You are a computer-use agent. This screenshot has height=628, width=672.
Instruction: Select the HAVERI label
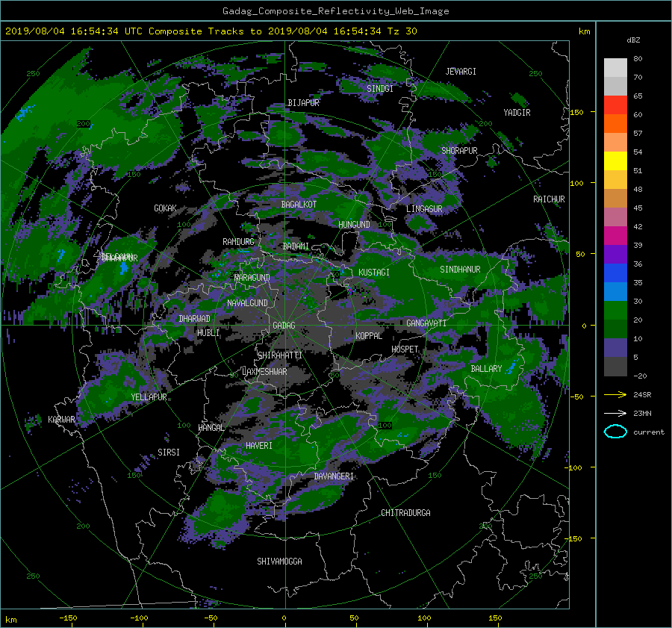click(259, 446)
